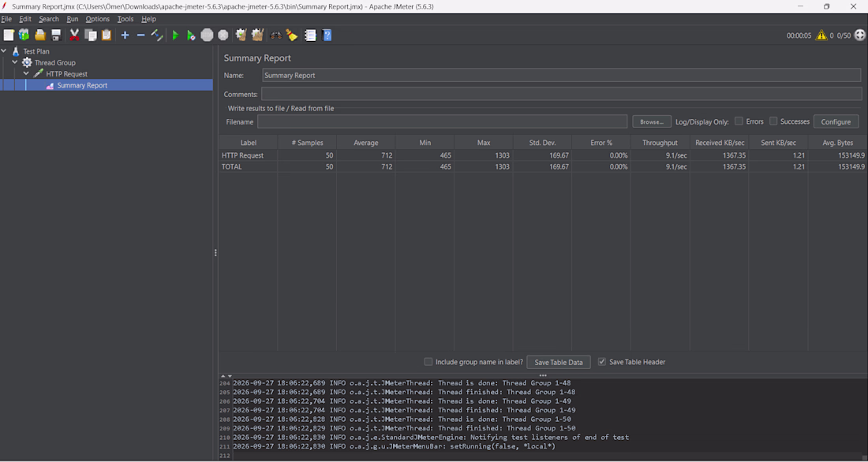The width and height of the screenshot is (868, 462).
Task: Click the yellow warning triangle log toggle
Action: (821, 35)
